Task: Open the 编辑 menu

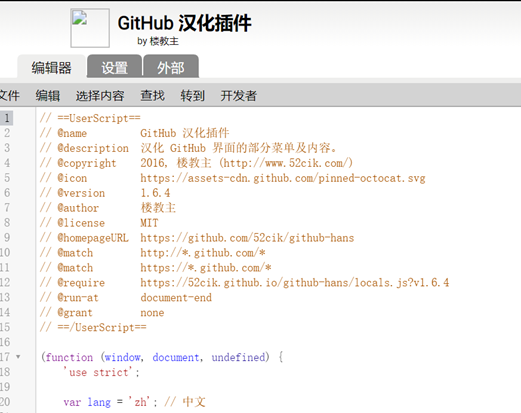Action: coord(48,96)
